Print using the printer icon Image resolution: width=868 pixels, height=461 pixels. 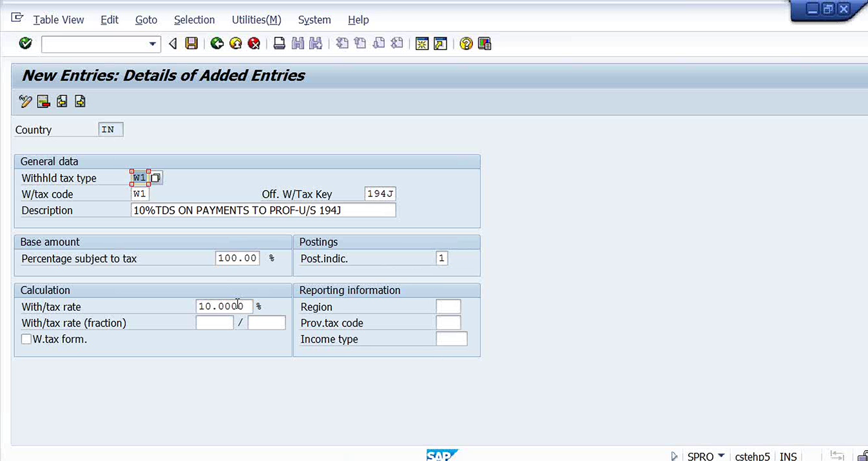pos(279,44)
